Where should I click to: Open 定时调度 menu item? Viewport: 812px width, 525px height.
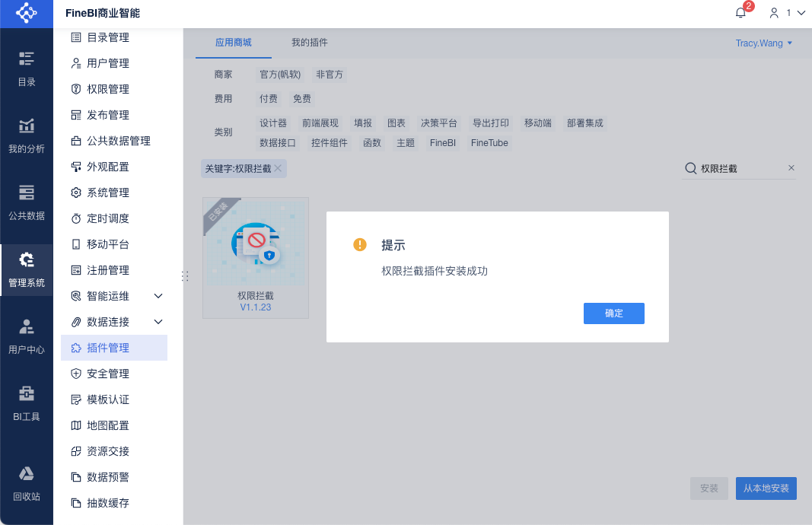click(x=114, y=218)
